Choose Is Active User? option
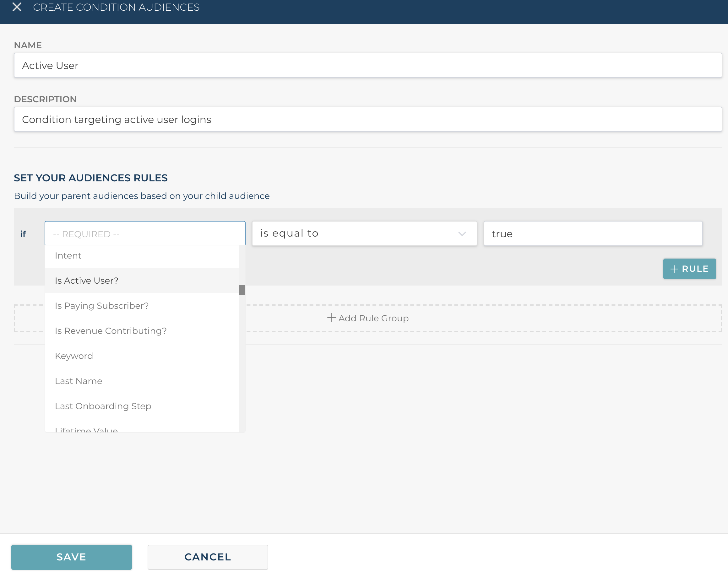 [x=87, y=281]
